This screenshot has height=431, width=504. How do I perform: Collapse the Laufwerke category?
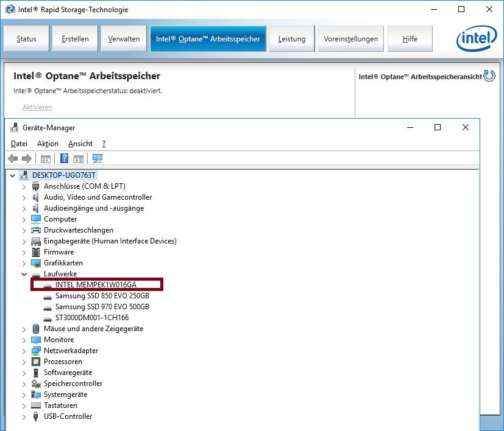tap(24, 274)
